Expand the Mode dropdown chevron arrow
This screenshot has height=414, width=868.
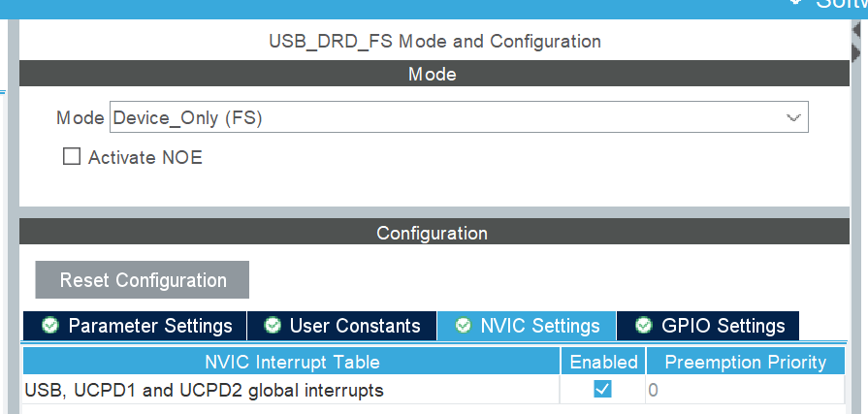(794, 118)
